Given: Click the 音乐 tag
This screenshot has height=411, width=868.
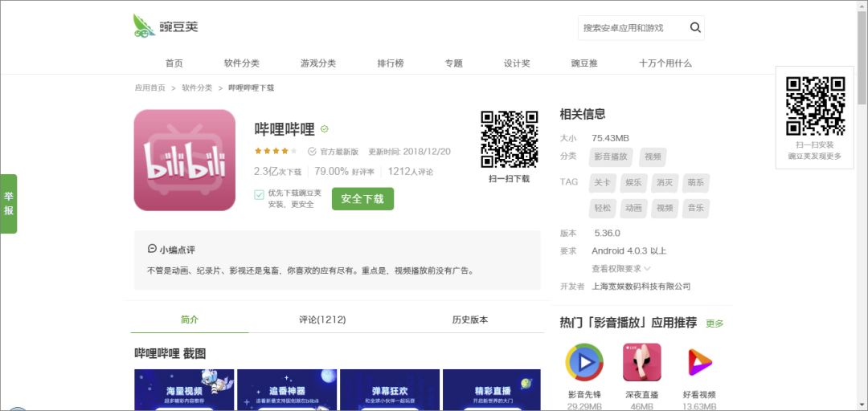Looking at the screenshot, I should pyautogui.click(x=695, y=208).
